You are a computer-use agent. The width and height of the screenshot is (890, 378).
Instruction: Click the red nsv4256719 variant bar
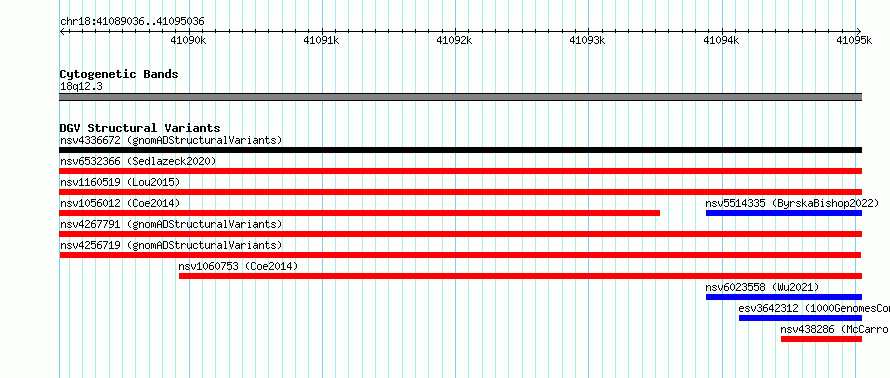click(460, 255)
